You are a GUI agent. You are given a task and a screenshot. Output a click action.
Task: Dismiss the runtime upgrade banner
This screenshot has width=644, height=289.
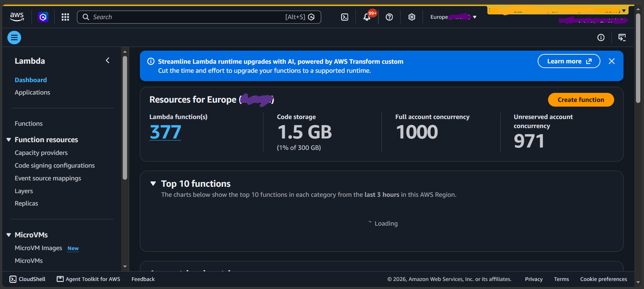click(x=611, y=61)
